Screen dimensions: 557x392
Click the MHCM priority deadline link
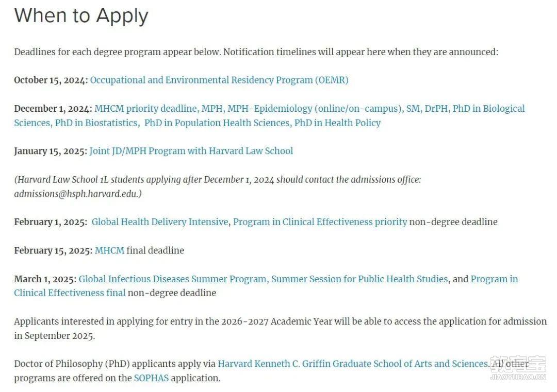(145, 109)
